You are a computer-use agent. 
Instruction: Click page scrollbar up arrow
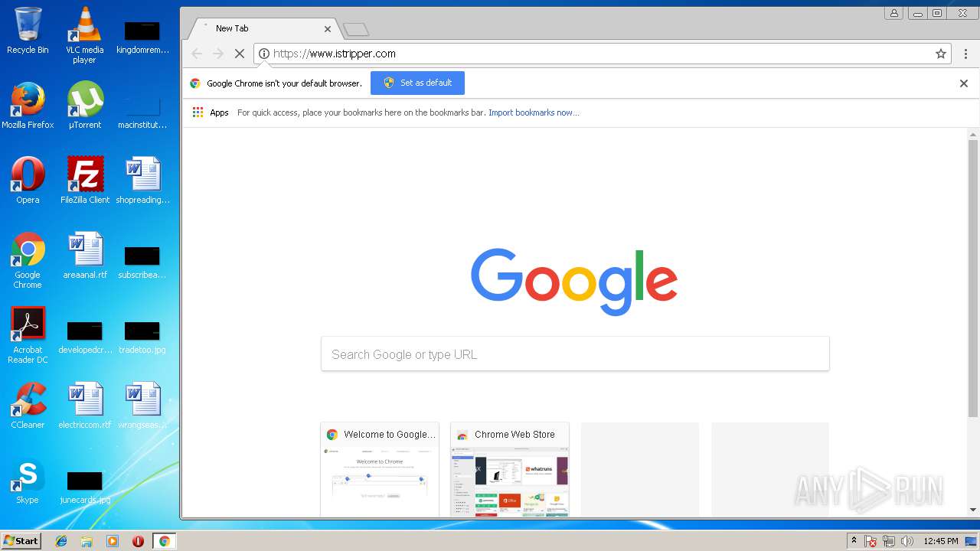(973, 135)
